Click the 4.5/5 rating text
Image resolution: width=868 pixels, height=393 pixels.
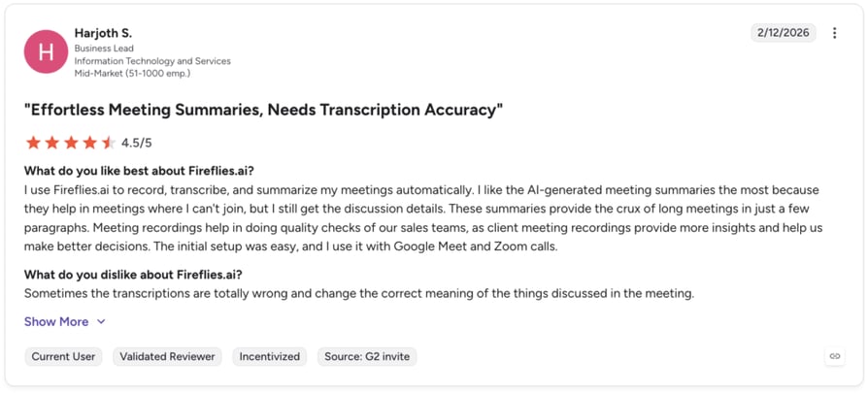(x=137, y=144)
